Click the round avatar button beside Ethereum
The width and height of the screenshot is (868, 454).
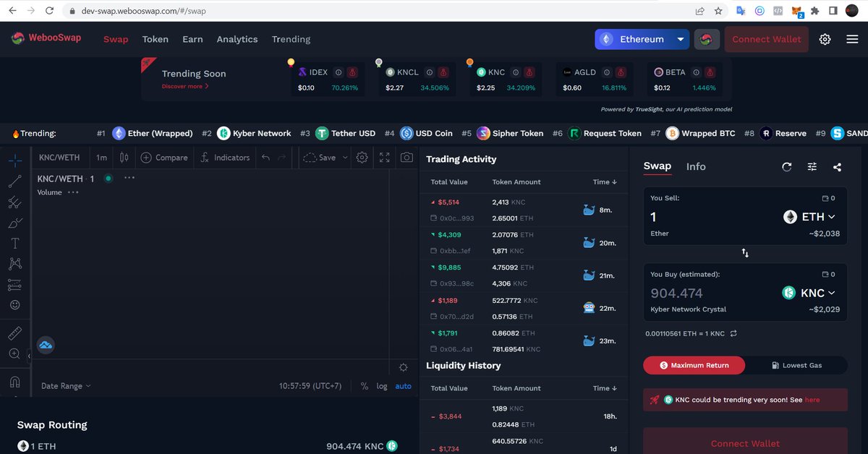tap(707, 39)
